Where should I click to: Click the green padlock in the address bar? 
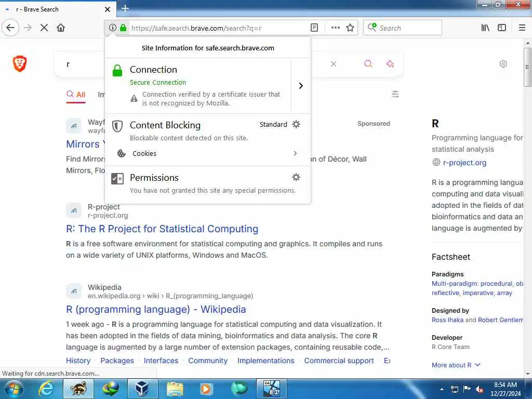123,28
